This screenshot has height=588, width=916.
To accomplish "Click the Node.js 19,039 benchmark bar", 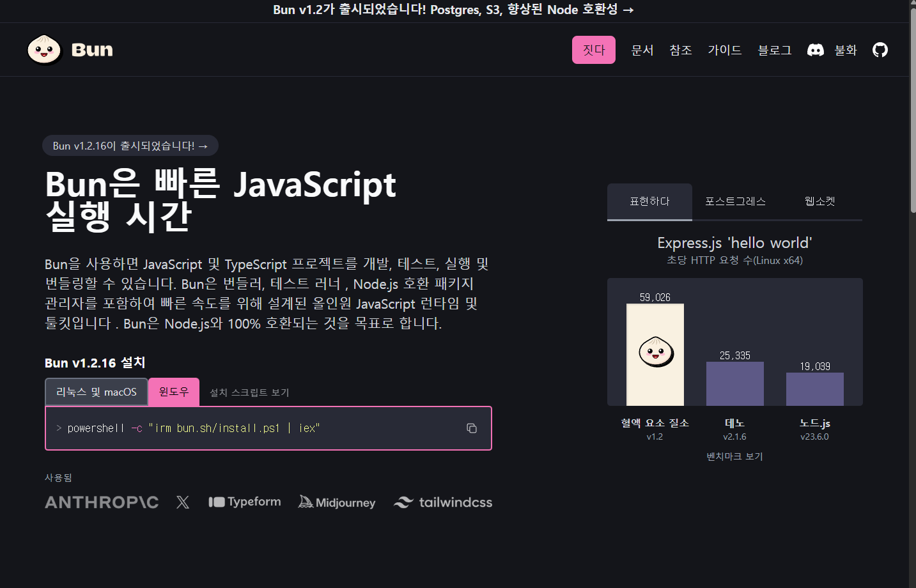I will 815,389.
